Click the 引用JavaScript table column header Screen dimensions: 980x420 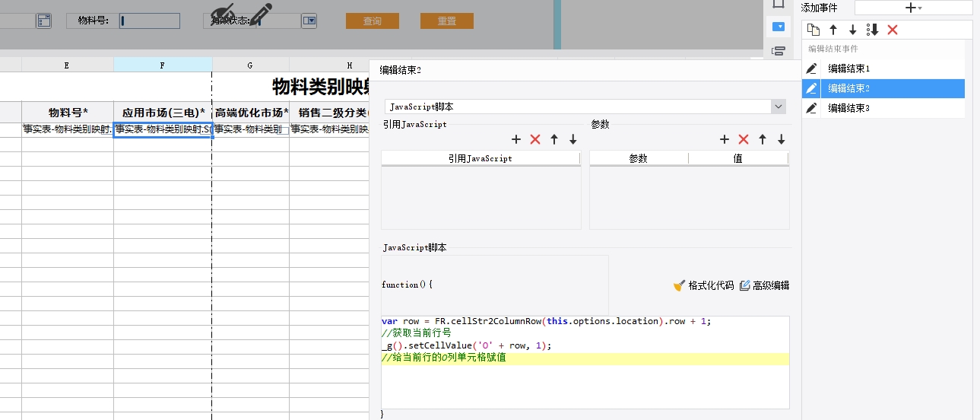pos(480,158)
